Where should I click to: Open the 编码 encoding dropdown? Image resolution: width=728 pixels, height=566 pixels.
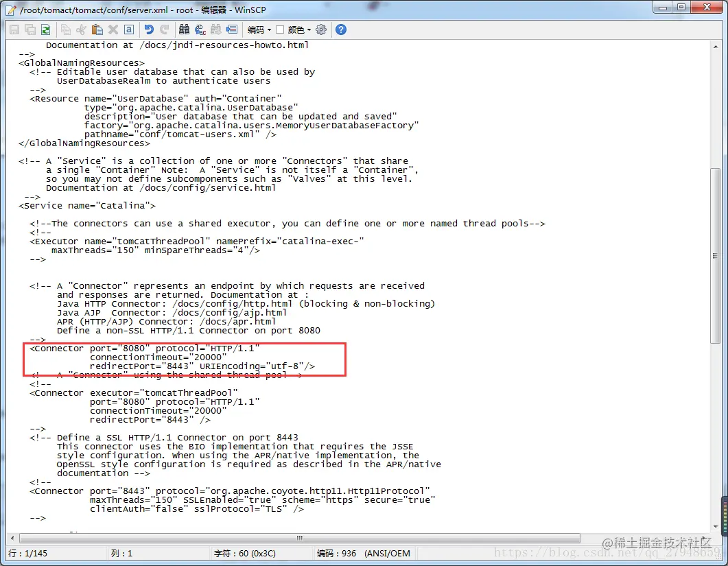tap(259, 30)
